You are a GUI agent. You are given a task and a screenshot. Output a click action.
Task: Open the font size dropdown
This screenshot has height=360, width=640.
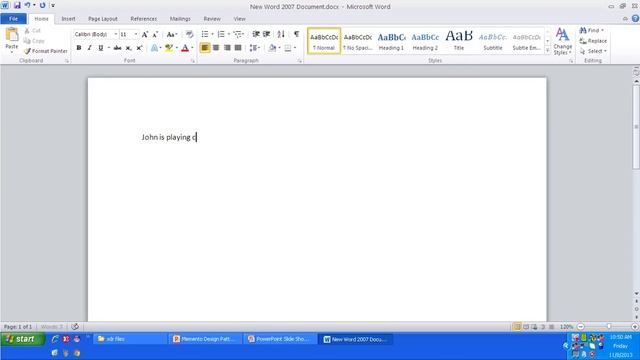136,34
